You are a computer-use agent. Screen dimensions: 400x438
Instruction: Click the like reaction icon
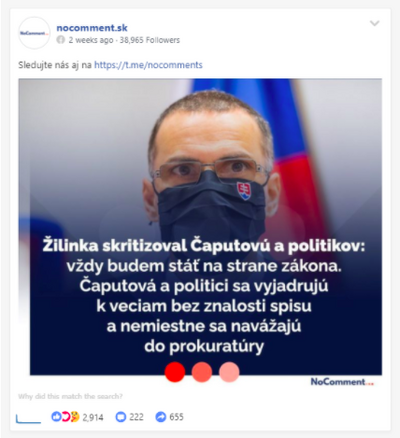56,417
